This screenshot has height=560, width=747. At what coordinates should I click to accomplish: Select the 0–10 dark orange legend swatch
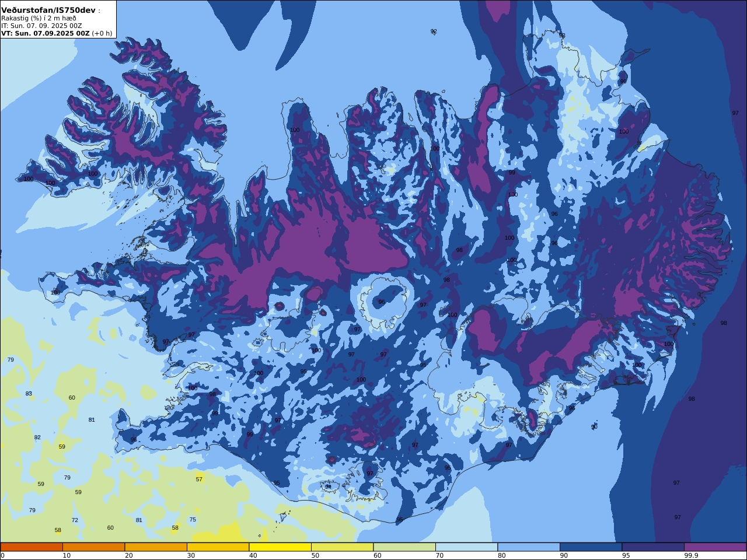coord(32,547)
